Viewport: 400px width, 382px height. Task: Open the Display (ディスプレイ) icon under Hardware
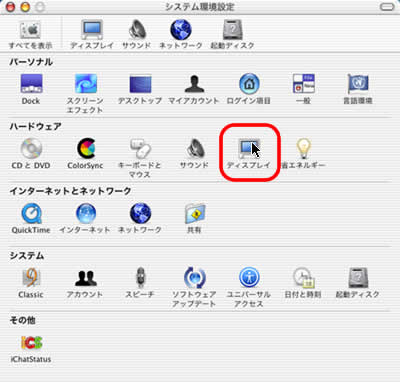[x=249, y=148]
